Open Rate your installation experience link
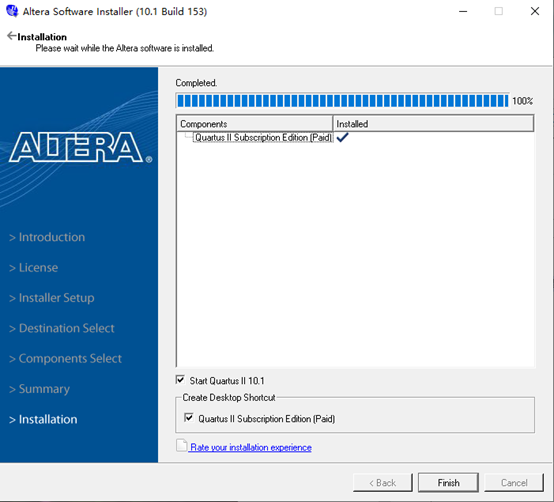Screen dimensions: 554x502 click(251, 447)
